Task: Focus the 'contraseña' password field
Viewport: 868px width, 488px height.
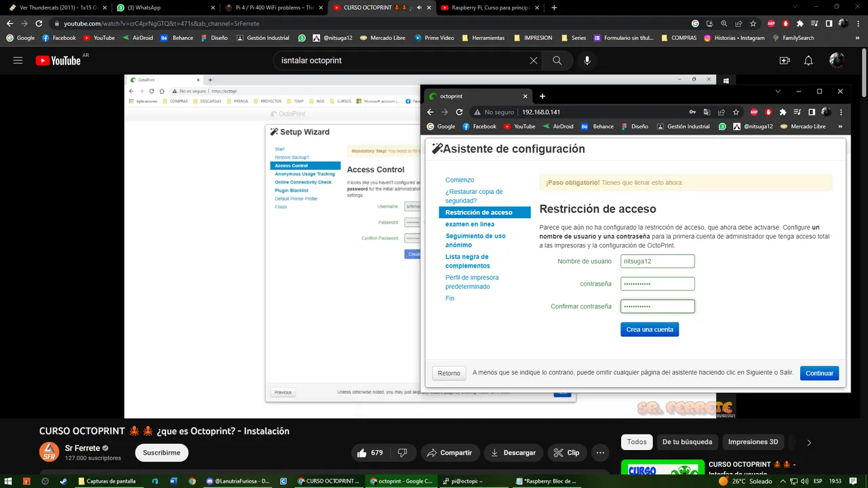Action: pyautogui.click(x=658, y=284)
